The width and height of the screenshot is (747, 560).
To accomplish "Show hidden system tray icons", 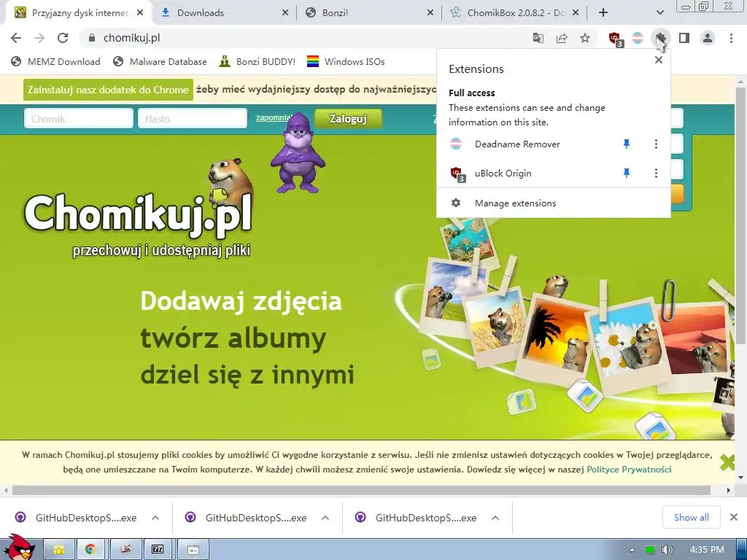I will pyautogui.click(x=632, y=550).
